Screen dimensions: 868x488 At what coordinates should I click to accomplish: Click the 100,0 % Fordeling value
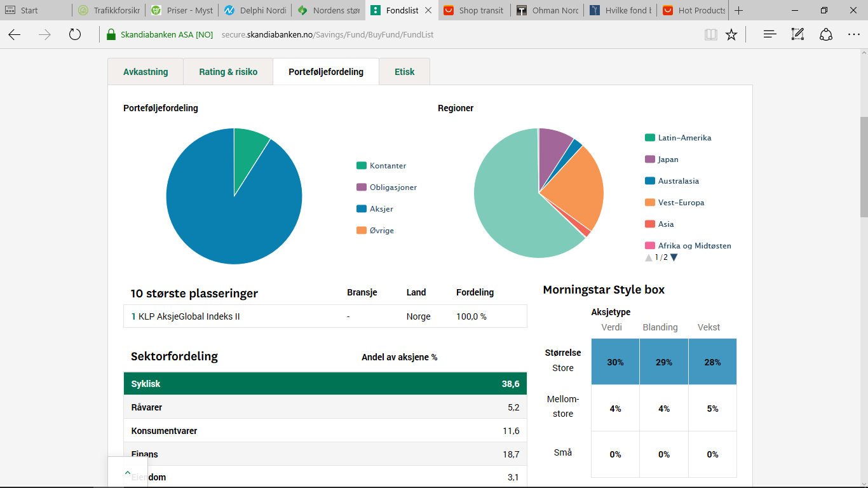click(471, 316)
